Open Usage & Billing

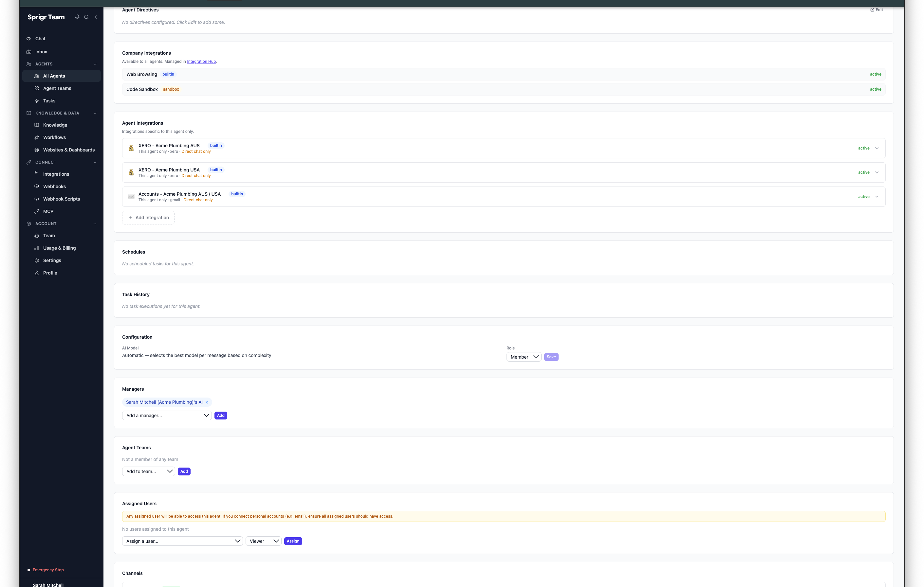pos(59,248)
